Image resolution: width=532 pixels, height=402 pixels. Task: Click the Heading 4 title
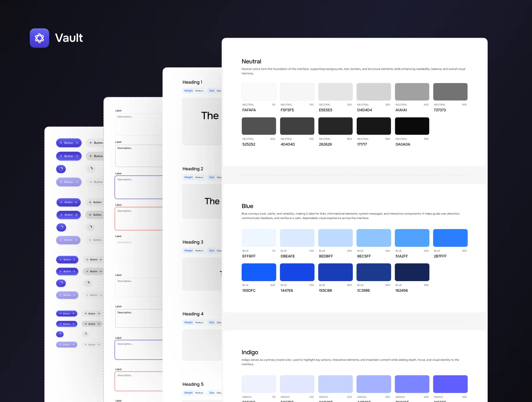click(x=193, y=314)
